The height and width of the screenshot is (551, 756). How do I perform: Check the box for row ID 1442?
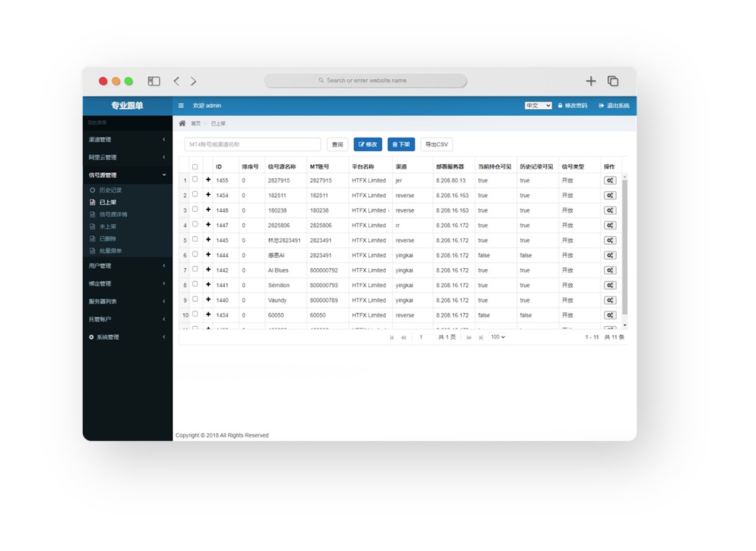tap(195, 269)
